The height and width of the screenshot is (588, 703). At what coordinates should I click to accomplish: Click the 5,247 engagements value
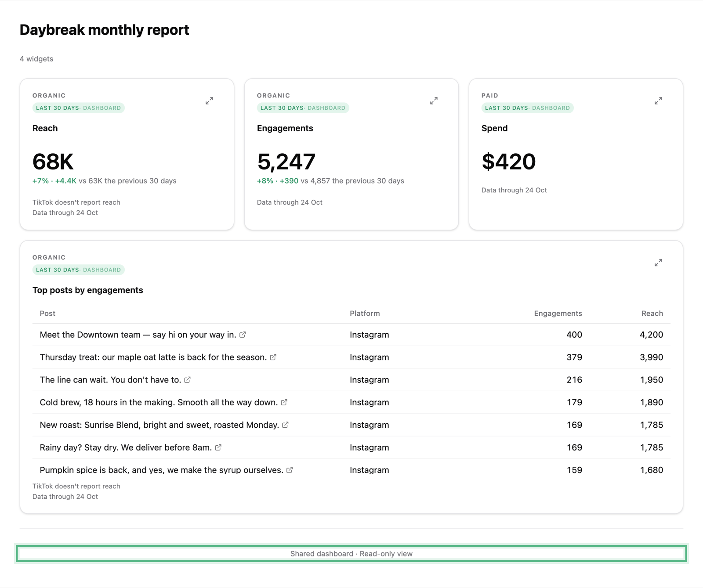[x=286, y=162]
